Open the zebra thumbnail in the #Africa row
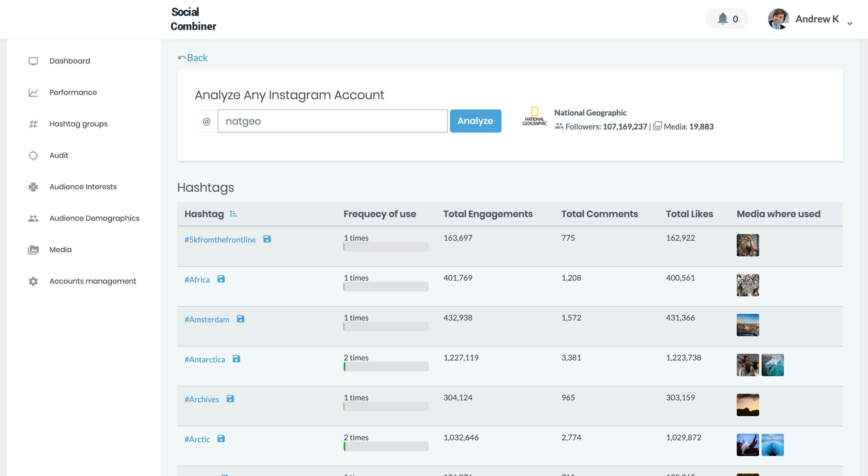This screenshot has height=476, width=868. pos(747,285)
